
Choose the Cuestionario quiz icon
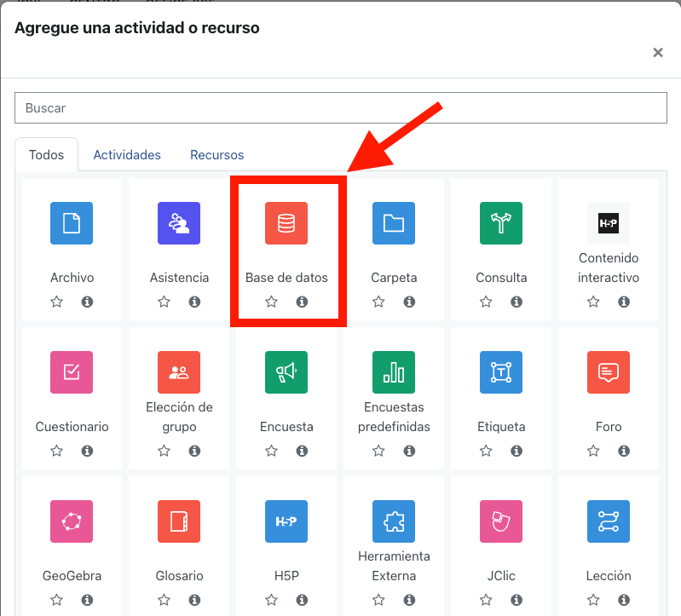coord(72,372)
